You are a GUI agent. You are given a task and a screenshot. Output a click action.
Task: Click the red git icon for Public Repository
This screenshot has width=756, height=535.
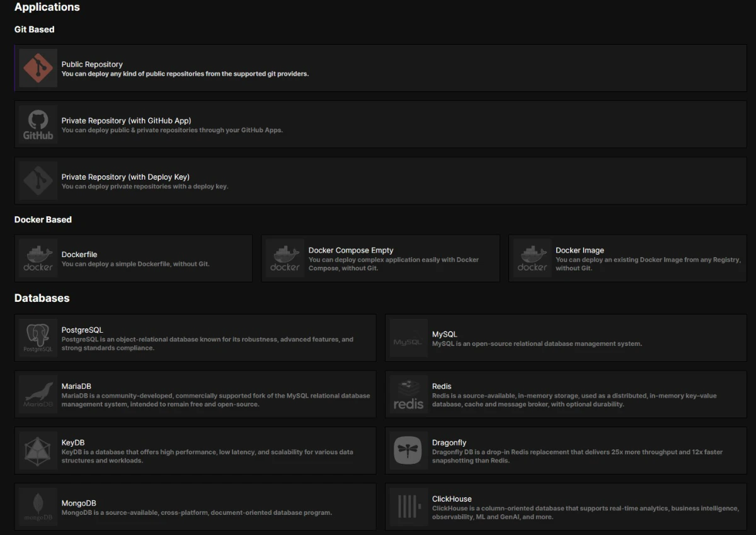pos(38,68)
